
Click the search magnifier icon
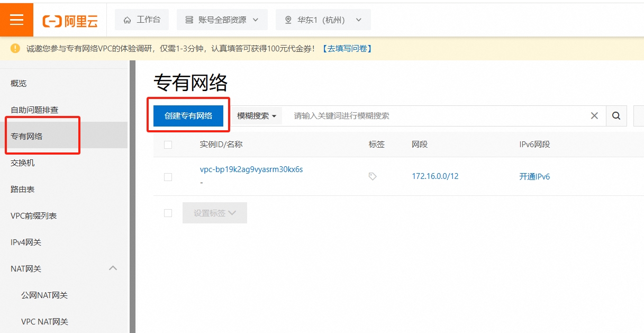[616, 116]
